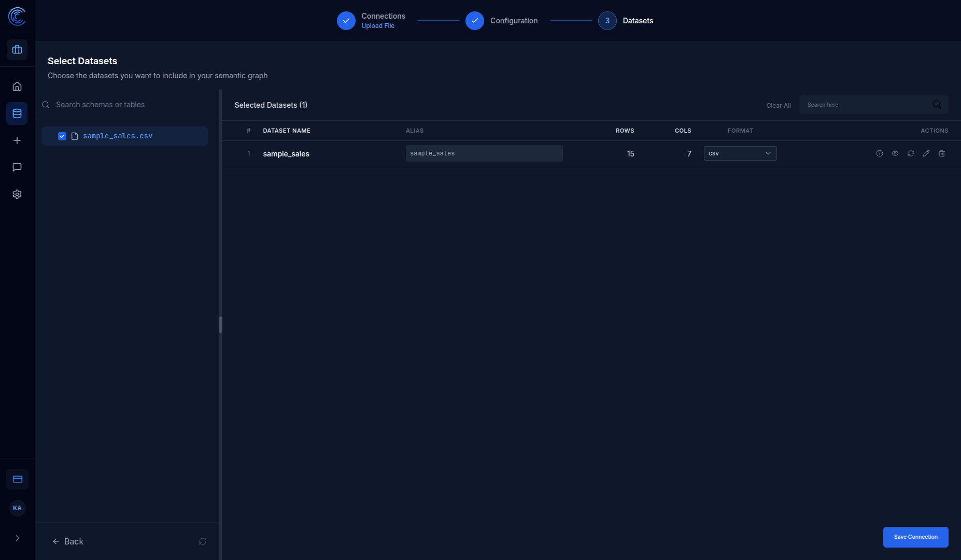This screenshot has height=560, width=961.
Task: Click the refresh icon beside Back
Action: (203, 541)
